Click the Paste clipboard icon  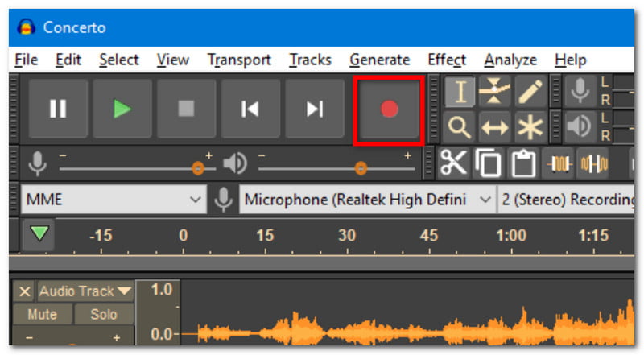(522, 163)
